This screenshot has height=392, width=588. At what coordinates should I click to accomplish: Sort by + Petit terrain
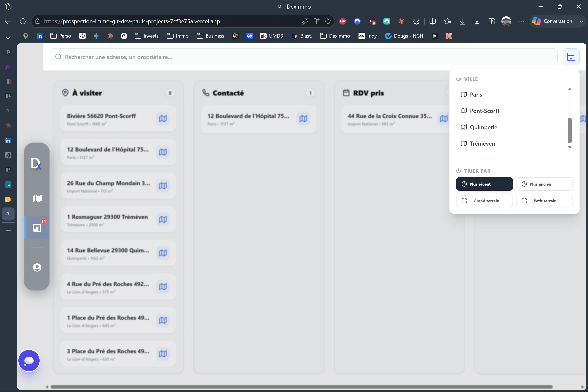click(544, 201)
